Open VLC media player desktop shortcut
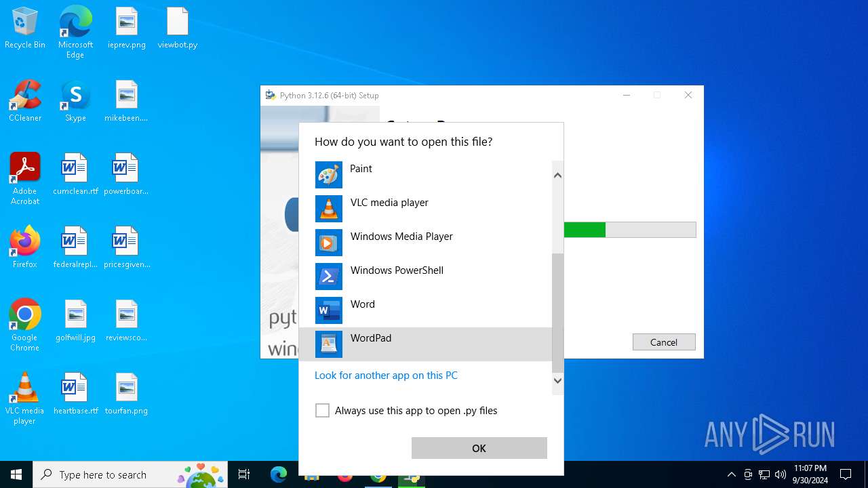Image resolution: width=868 pixels, height=488 pixels. (x=25, y=399)
